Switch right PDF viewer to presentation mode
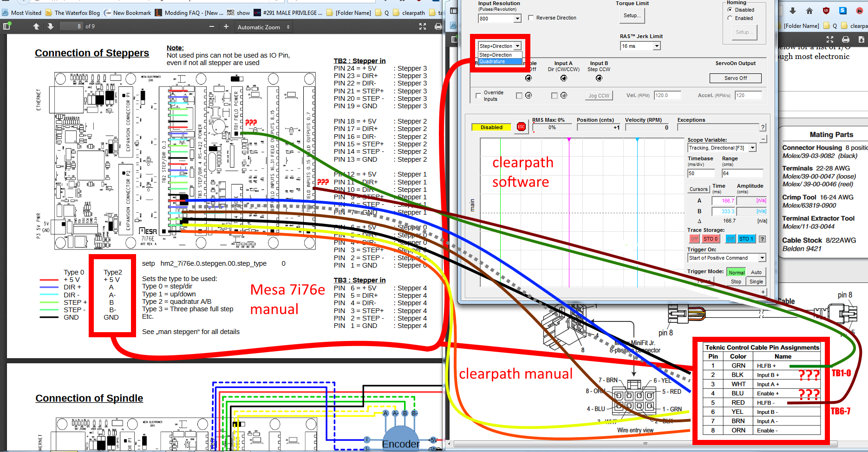The width and height of the screenshot is (868, 452). coord(830,39)
